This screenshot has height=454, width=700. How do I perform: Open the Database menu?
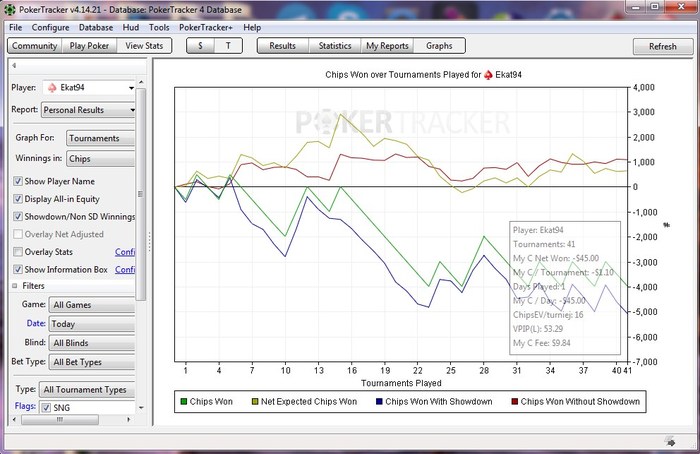pyautogui.click(x=96, y=28)
